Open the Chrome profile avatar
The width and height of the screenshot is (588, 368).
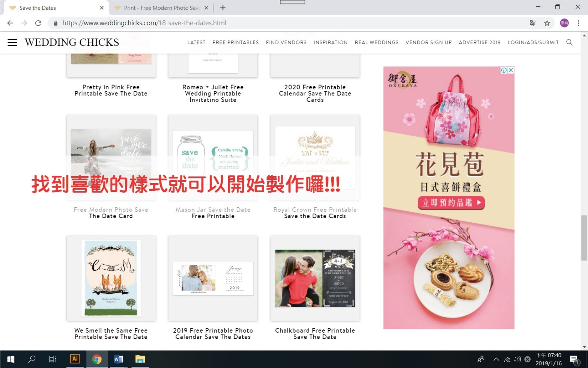(564, 23)
